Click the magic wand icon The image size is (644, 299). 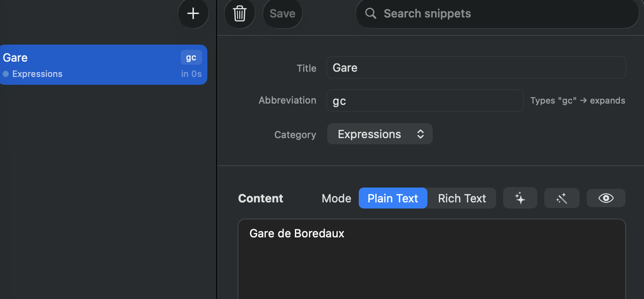(x=562, y=198)
